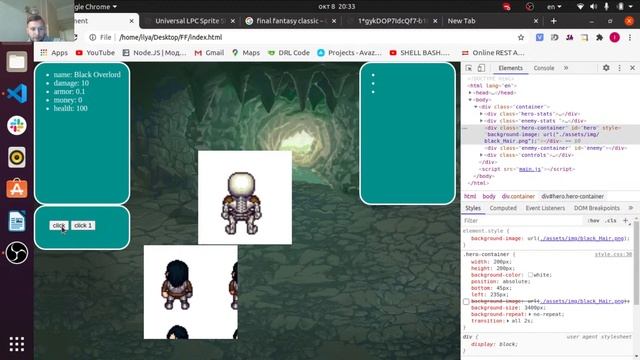The image size is (640, 360).
Task: Open the DOM Breakpoints tab
Action: [x=596, y=208]
